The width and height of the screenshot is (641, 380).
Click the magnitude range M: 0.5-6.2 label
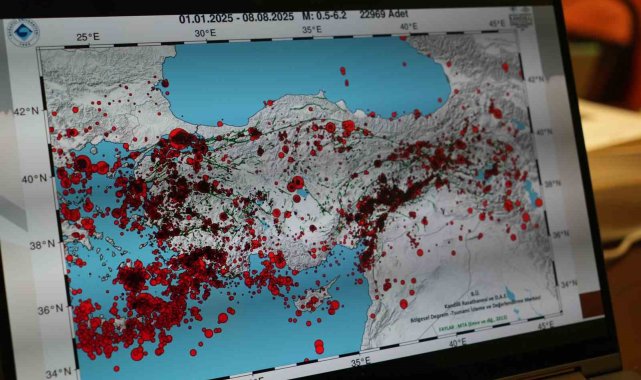pyautogui.click(x=324, y=16)
